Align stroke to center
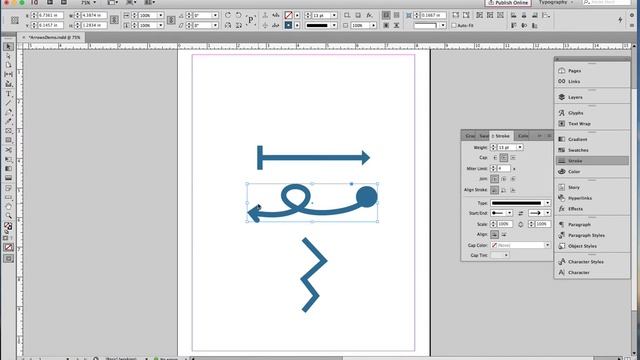Viewport: 640px width, 360px height. click(494, 190)
